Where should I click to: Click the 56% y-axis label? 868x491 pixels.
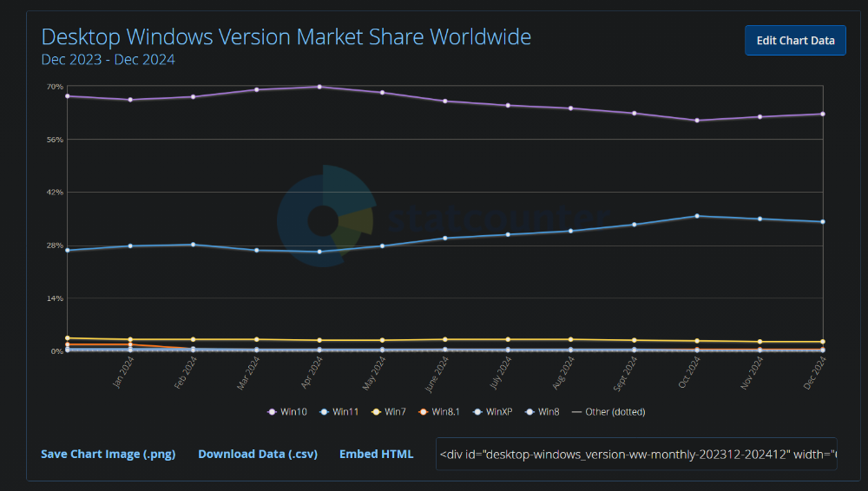pyautogui.click(x=55, y=140)
